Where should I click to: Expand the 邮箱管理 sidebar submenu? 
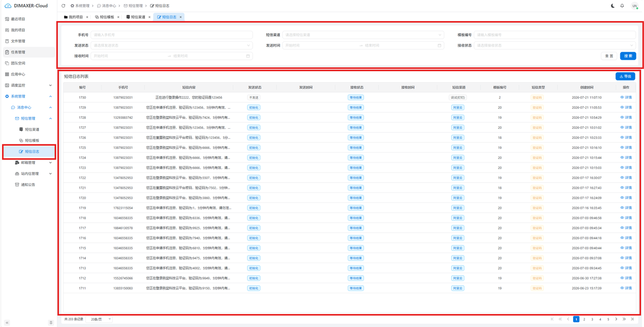(x=50, y=162)
